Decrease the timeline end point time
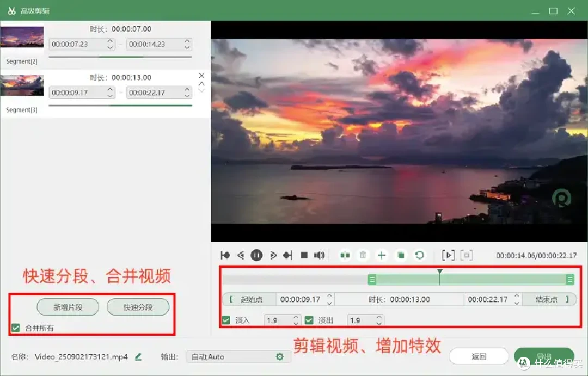 tap(517, 303)
